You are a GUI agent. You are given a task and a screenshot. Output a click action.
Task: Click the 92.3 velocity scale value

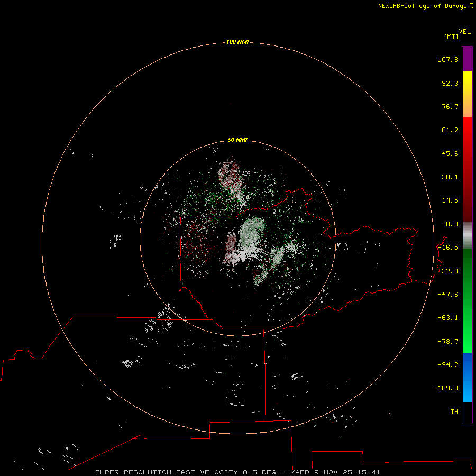coord(450,83)
